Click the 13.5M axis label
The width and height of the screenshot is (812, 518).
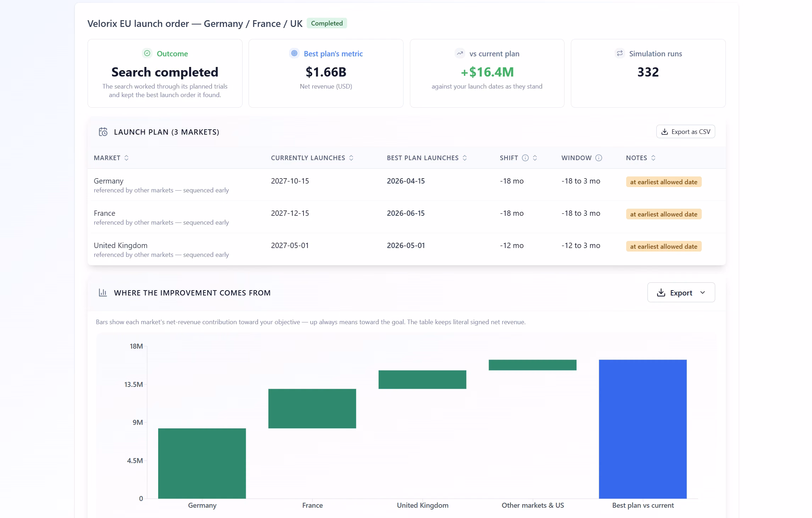[x=134, y=384]
